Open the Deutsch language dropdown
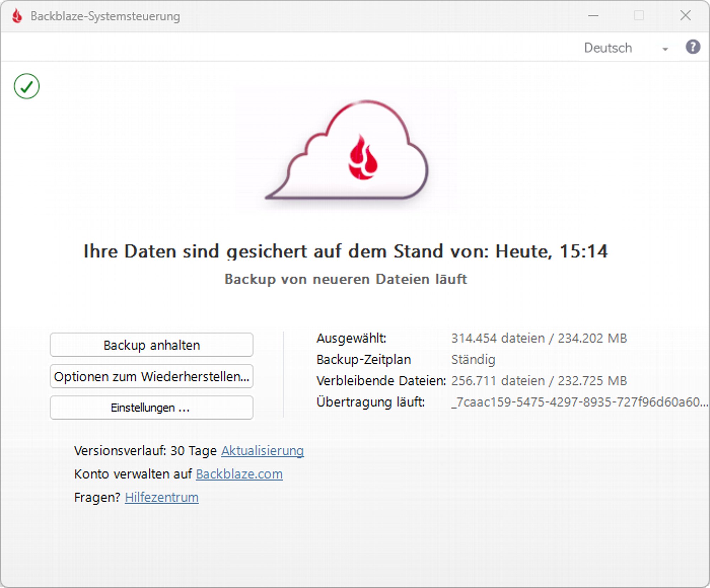710x588 pixels. pos(626,48)
